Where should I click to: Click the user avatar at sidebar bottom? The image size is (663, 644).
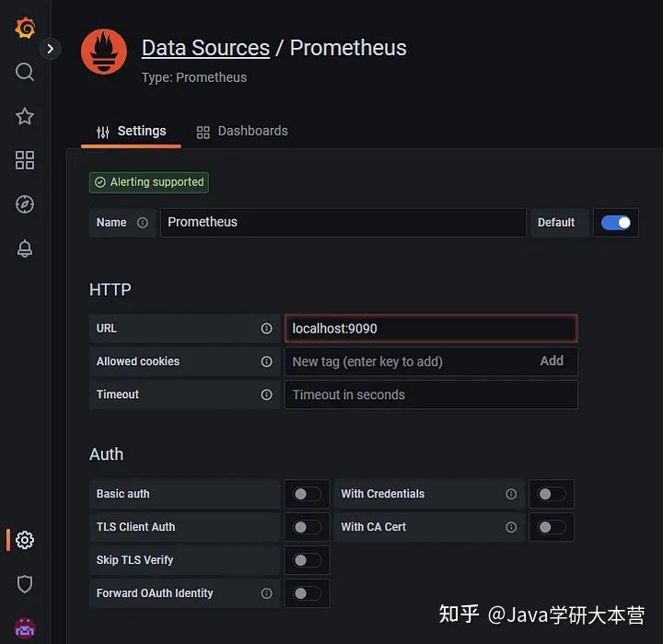pos(25,628)
